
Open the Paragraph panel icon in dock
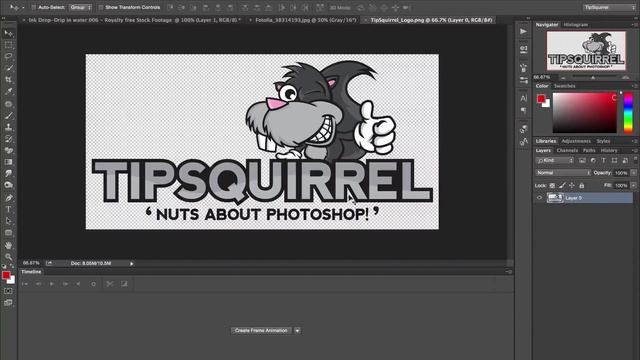coord(524,110)
